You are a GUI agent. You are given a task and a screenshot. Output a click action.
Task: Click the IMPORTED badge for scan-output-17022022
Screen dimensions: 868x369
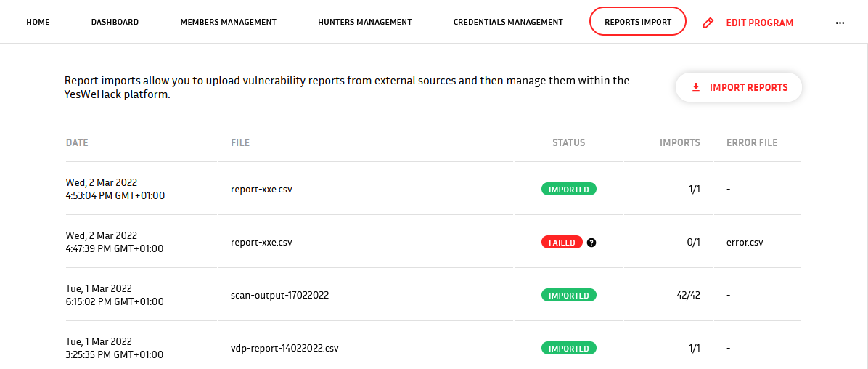click(568, 296)
